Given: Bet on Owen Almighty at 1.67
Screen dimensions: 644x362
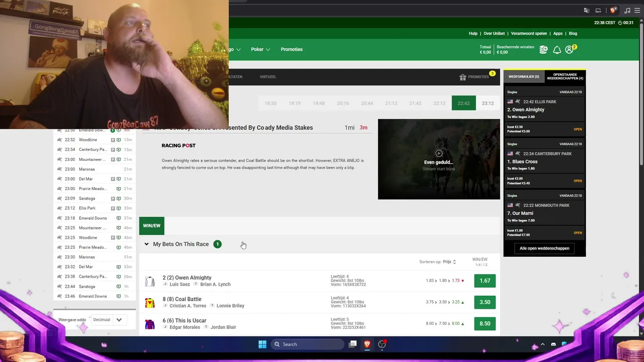Looking at the screenshot, I should click(x=485, y=281).
